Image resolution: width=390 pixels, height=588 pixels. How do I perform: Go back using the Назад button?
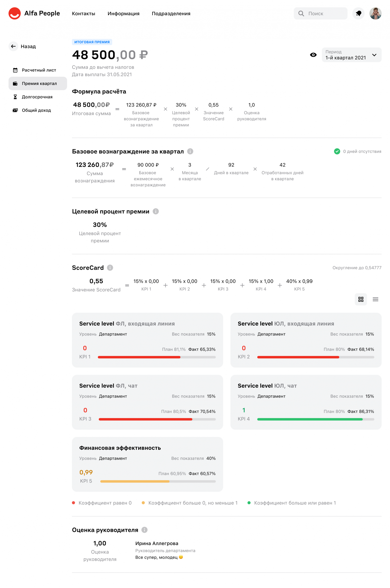pos(22,46)
